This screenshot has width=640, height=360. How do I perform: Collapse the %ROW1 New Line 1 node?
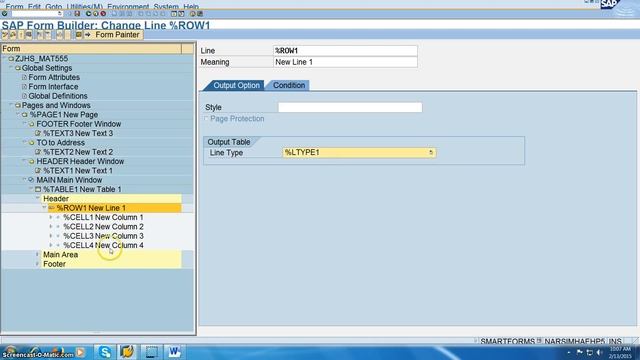tap(44, 208)
